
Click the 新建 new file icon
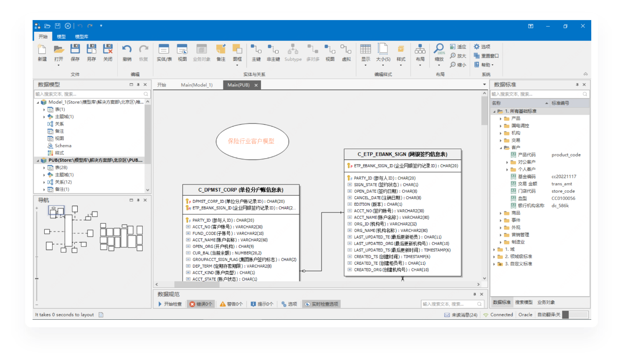point(42,49)
